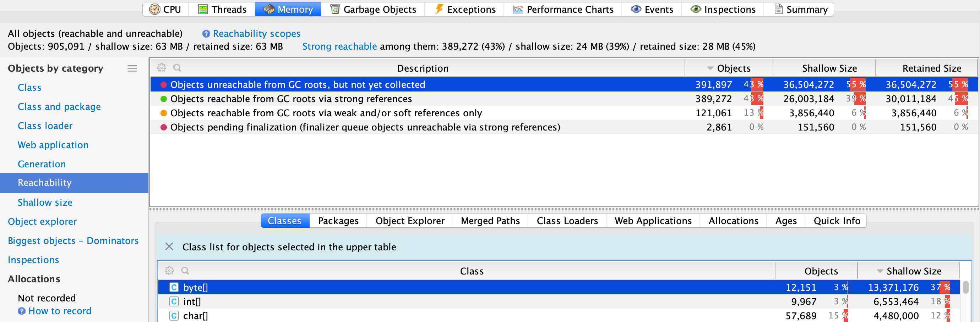This screenshot has width=980, height=322.
Task: Open Biggest objects – Dominators view
Action: [x=73, y=241]
